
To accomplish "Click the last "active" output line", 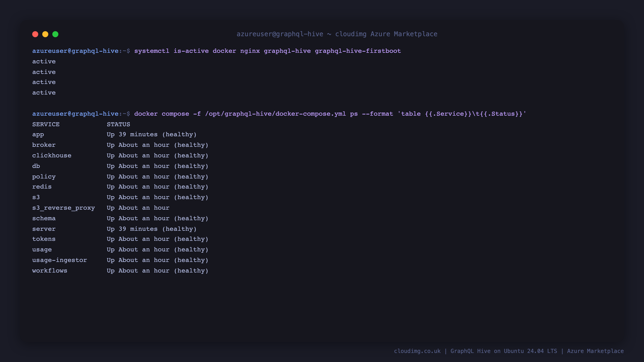I will 44,93.
